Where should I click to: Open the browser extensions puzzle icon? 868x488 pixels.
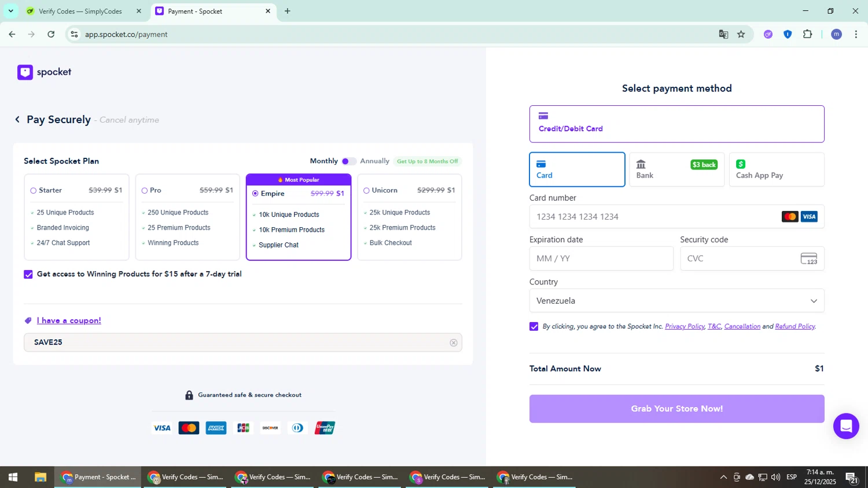[x=807, y=34]
